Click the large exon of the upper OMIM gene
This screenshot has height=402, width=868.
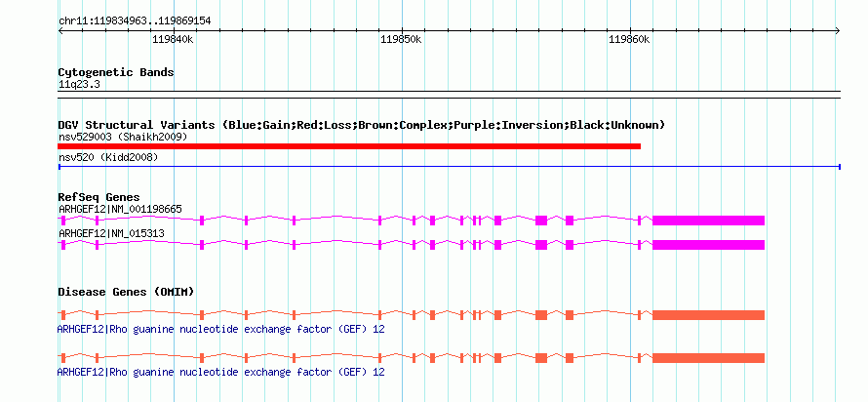pos(709,315)
